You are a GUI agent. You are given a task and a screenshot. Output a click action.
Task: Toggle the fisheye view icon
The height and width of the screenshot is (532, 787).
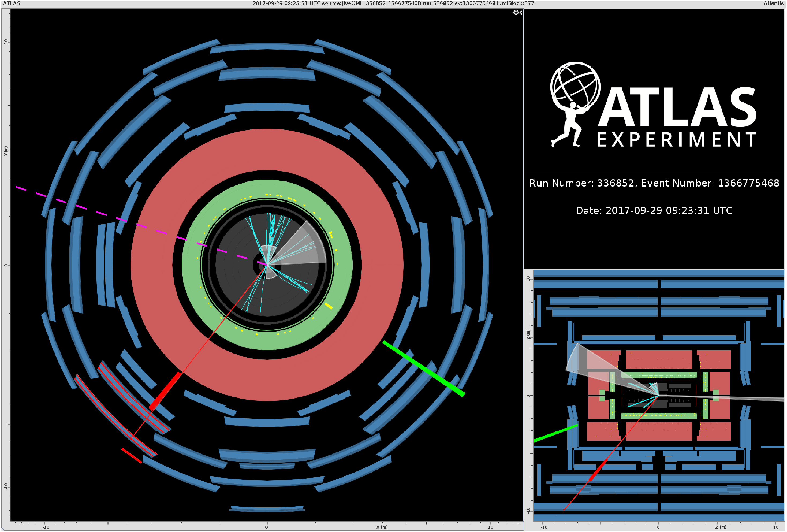coord(517,13)
